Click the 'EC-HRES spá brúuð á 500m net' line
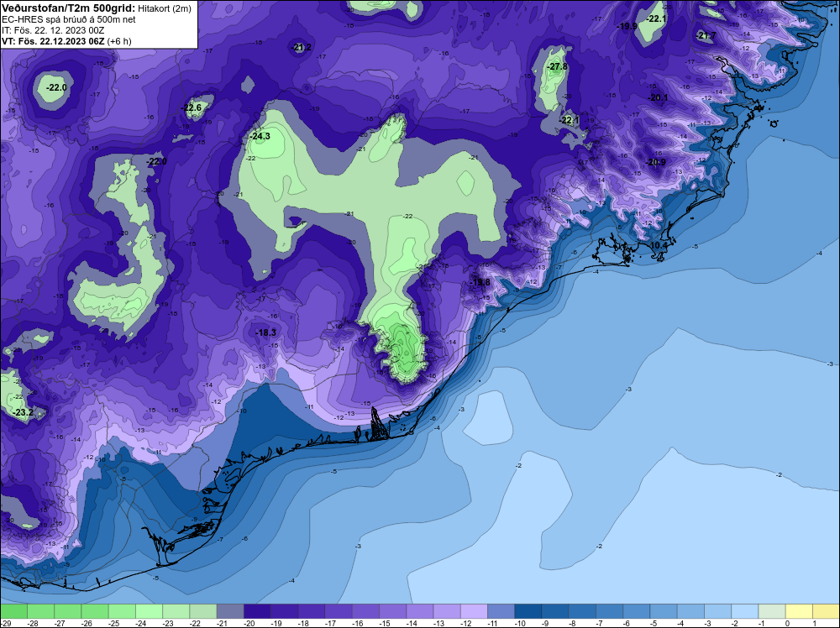840x628 pixels. [69, 19]
